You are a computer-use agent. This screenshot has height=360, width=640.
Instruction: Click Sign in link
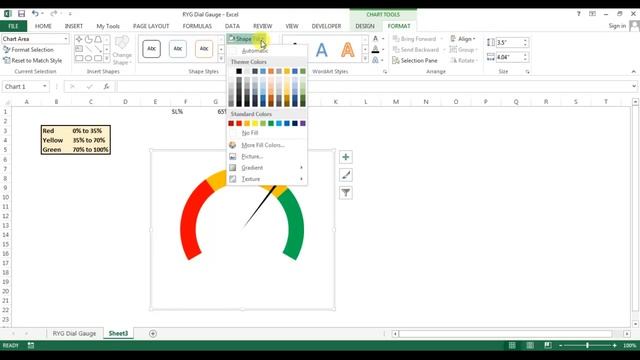point(617,26)
